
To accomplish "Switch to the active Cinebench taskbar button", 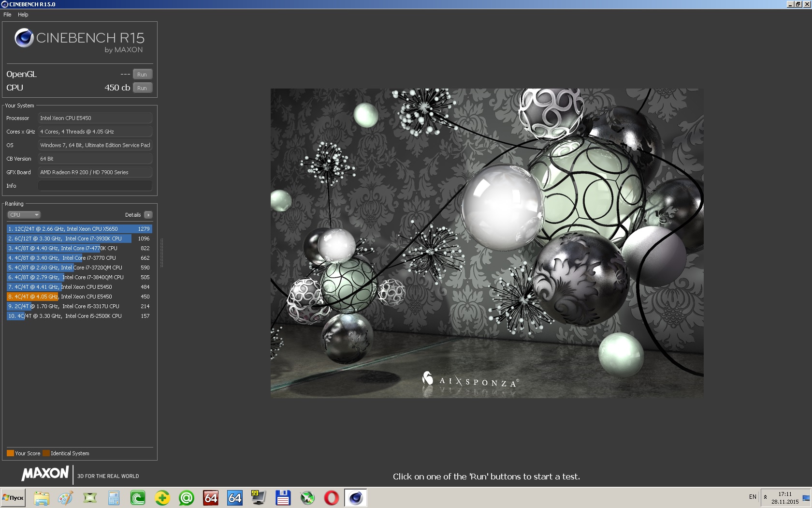I will (356, 498).
